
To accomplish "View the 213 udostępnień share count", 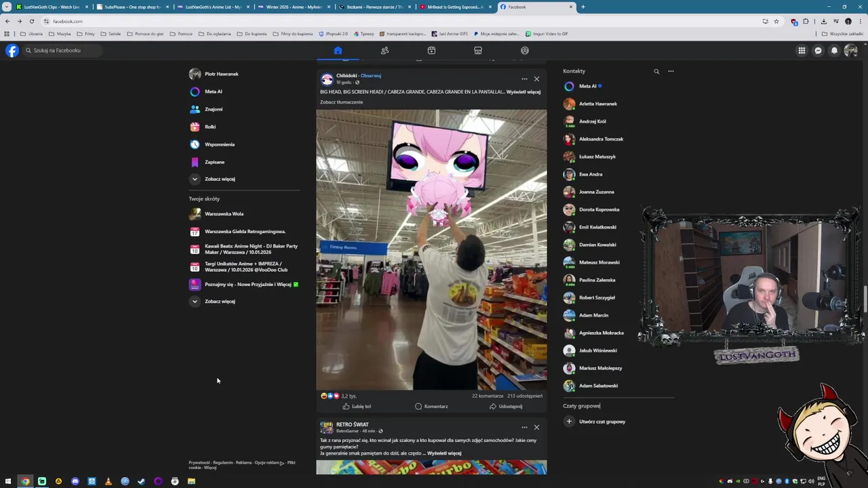I will (525, 396).
